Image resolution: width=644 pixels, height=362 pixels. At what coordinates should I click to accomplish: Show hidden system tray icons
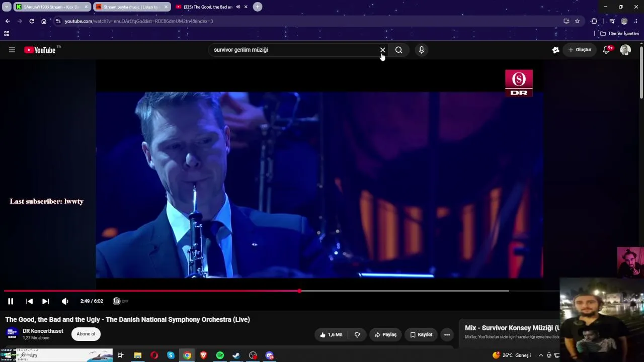pos(541,355)
